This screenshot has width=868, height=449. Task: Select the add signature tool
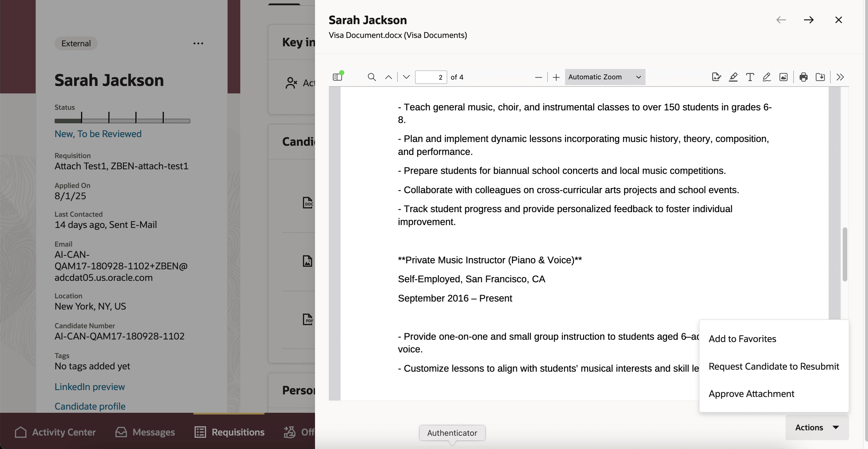(x=716, y=77)
